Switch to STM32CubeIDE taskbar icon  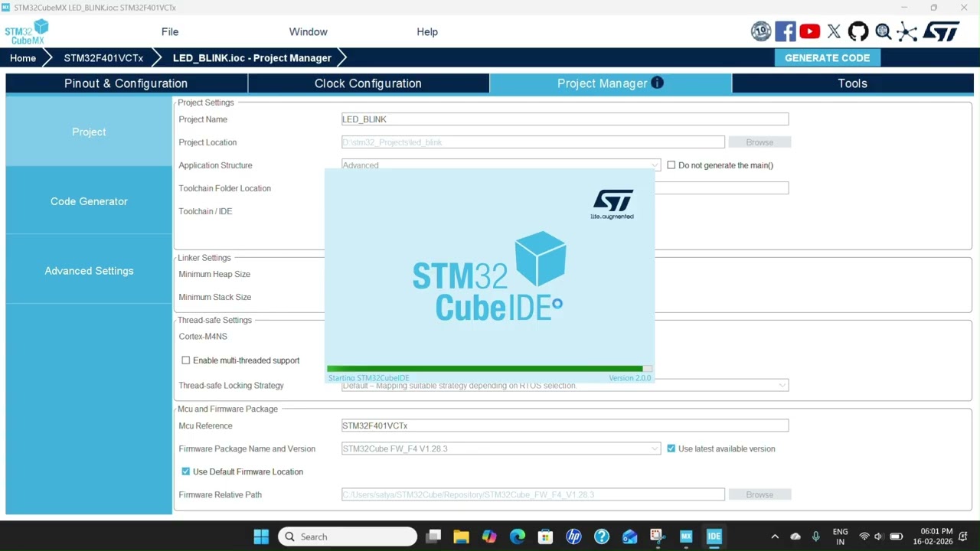714,536
